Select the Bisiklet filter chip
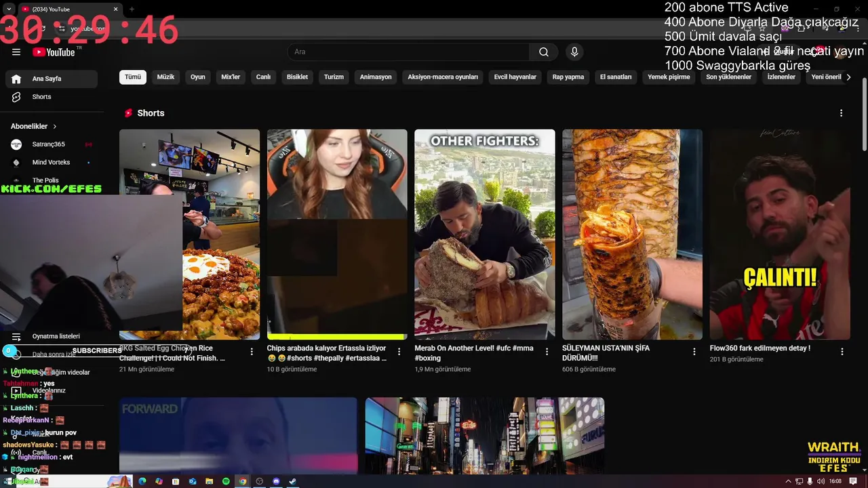This screenshot has height=488, width=868. click(297, 77)
